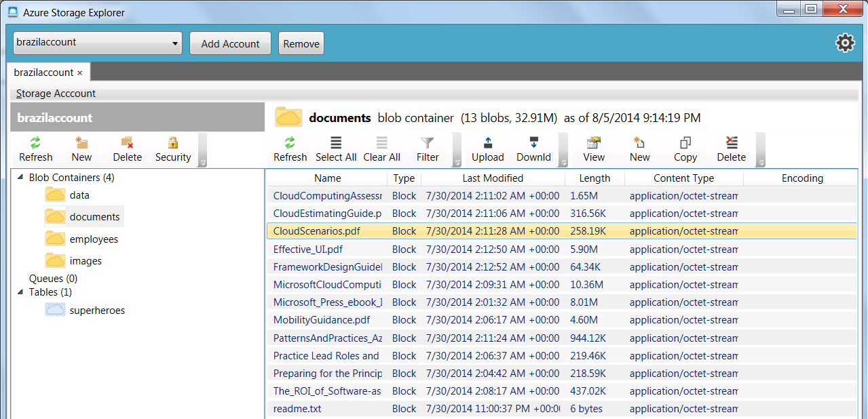This screenshot has height=419, width=868.
Task: Click the Remove account button
Action: pos(301,43)
